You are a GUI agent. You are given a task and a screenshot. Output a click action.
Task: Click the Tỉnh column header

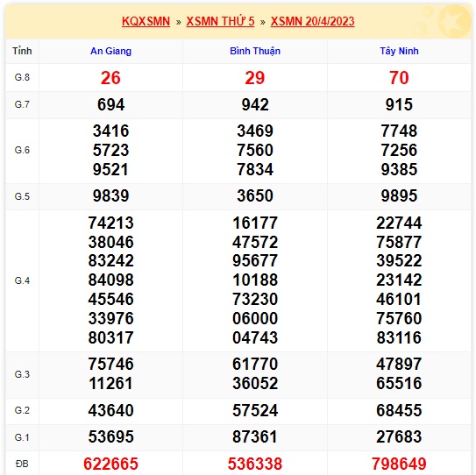[x=22, y=51]
